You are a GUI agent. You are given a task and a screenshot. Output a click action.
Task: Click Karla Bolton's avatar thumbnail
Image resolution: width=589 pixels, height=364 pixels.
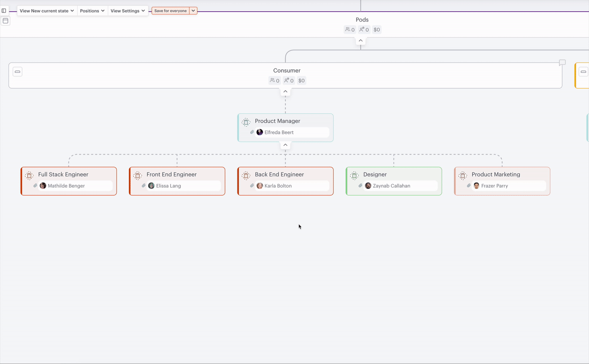pos(260,186)
